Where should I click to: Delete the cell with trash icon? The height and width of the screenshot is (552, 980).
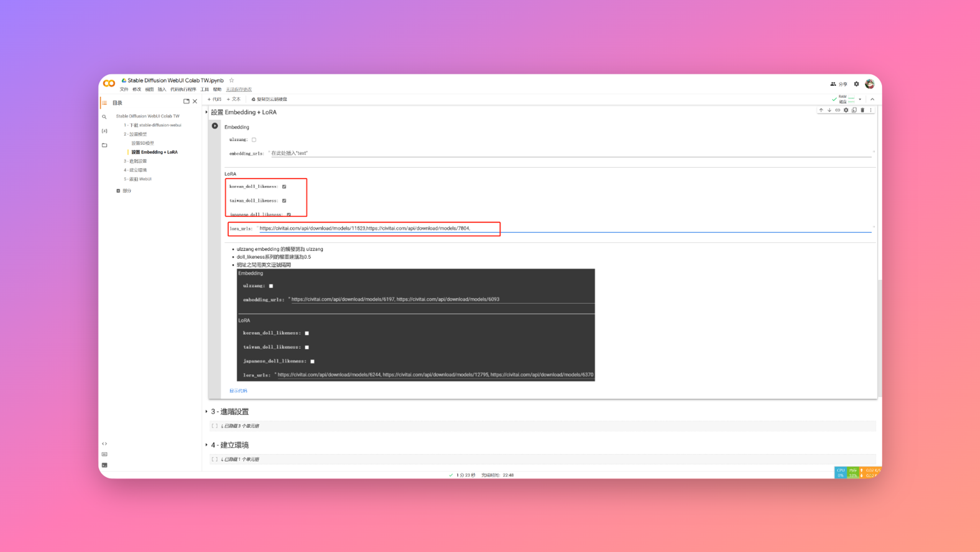[863, 110]
